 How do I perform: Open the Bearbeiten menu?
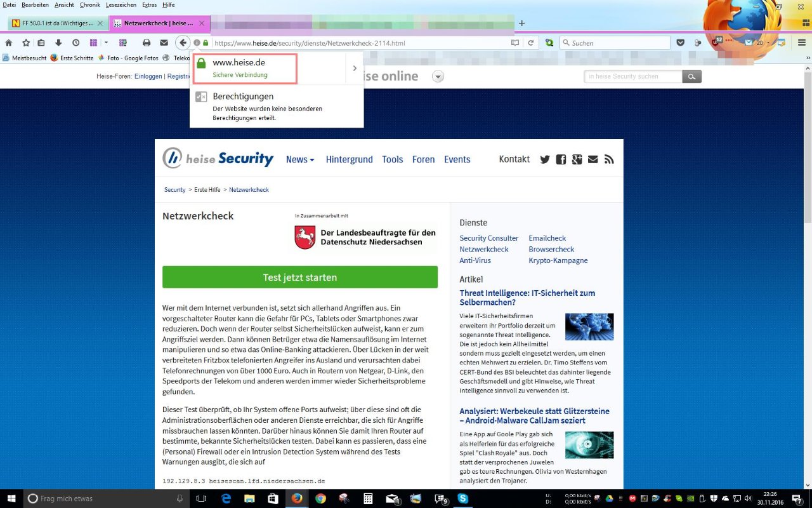point(35,5)
